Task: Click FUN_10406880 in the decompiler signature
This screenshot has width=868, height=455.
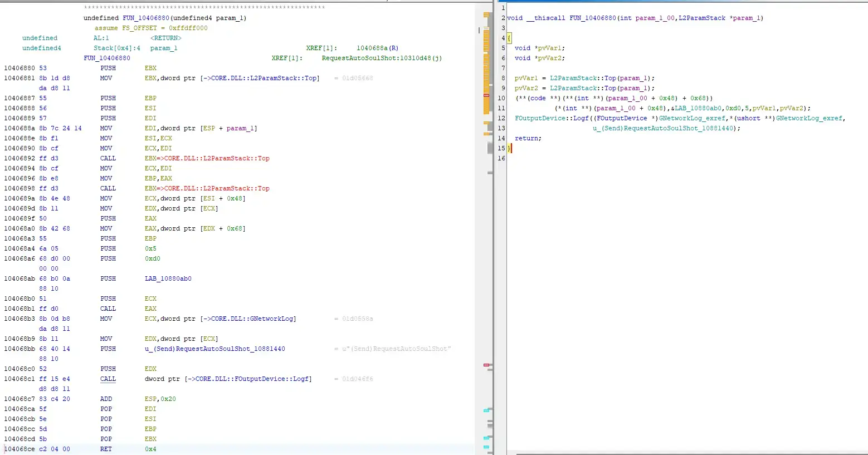Action: click(x=592, y=18)
